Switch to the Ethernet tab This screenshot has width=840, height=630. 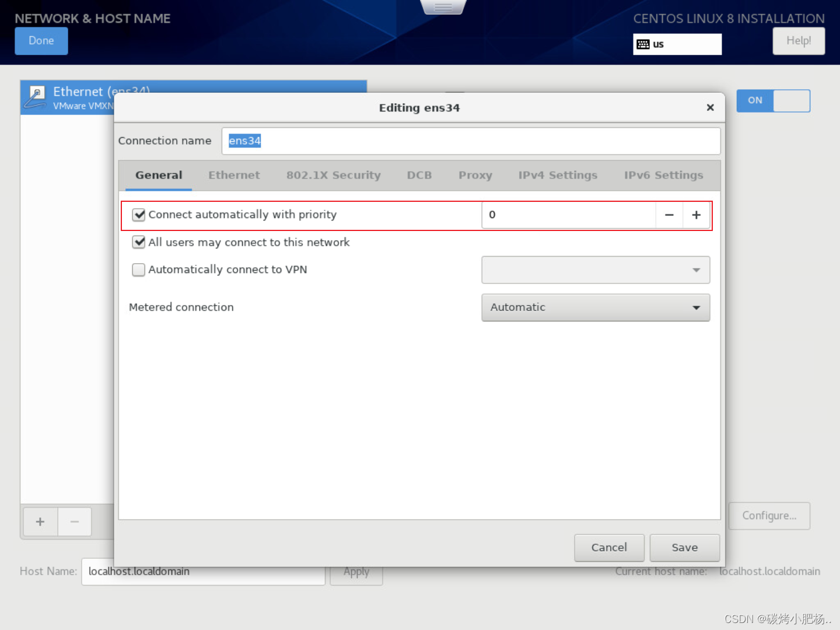coord(234,175)
